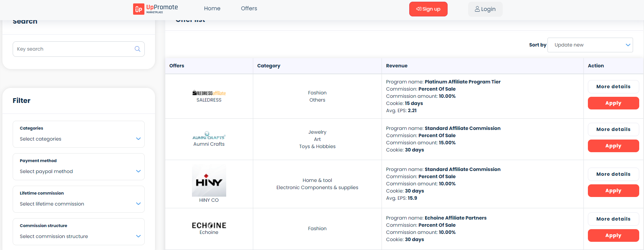The width and height of the screenshot is (644, 250).
Task: View More details for Echoine
Action: [x=613, y=219]
